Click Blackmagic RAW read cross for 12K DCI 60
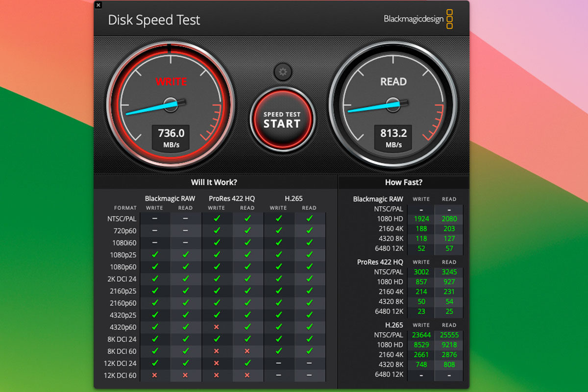Screen dimensions: 588x392 coord(185,375)
